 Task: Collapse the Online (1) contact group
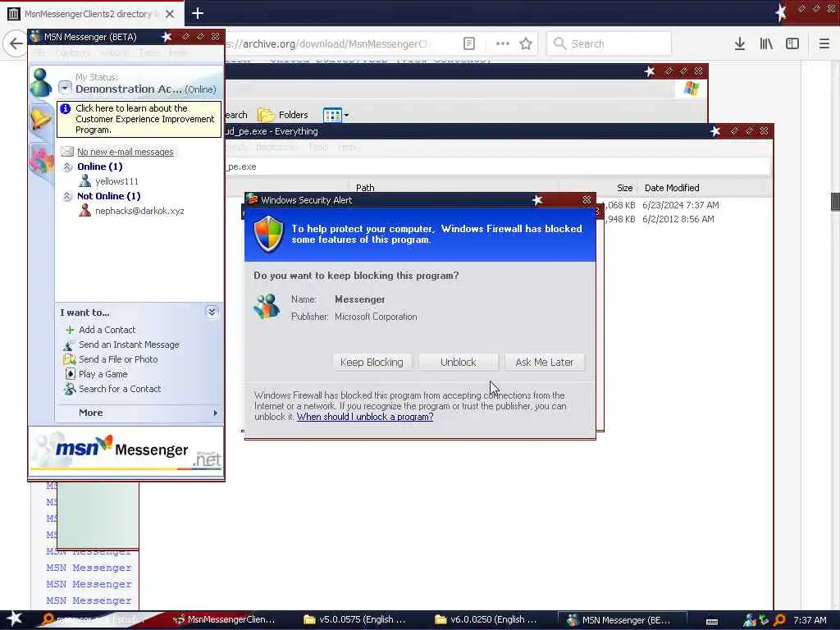coord(67,167)
